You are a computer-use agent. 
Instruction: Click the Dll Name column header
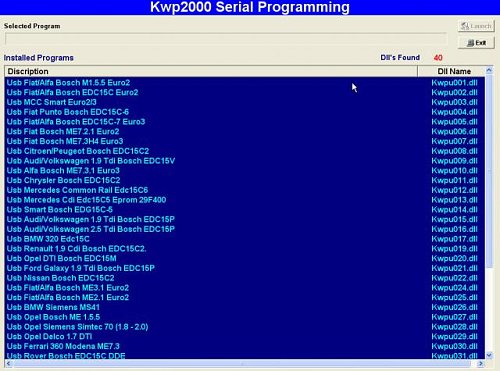(x=451, y=71)
